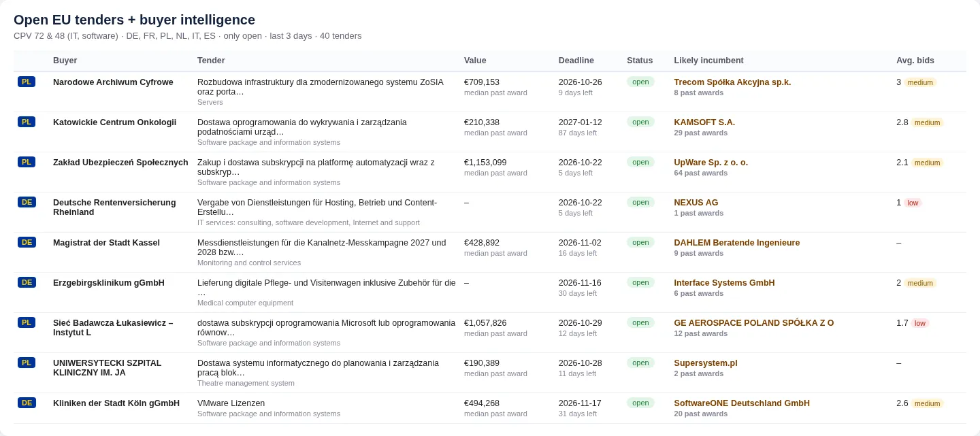Image resolution: width=980 pixels, height=436 pixels.
Task: Select buyer Magistrat der Stadt Kassel
Action: click(106, 243)
